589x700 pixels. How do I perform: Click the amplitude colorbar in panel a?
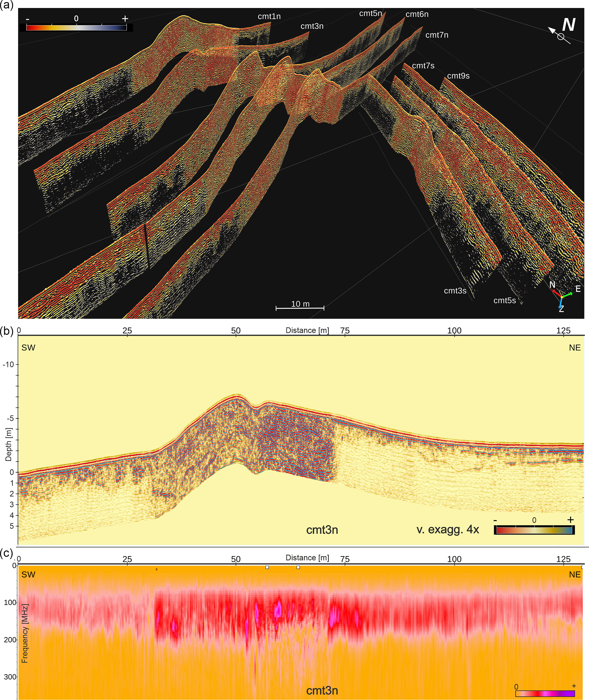click(76, 27)
